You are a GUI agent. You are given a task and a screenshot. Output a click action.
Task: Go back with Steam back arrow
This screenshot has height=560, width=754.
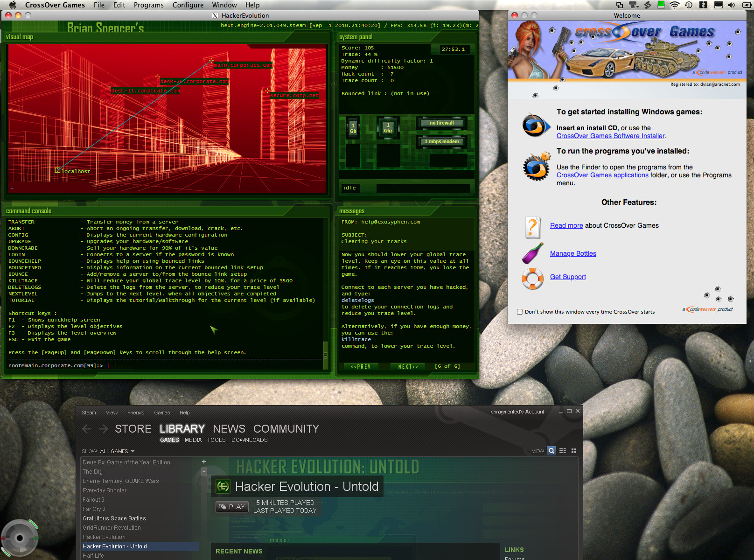(x=87, y=429)
